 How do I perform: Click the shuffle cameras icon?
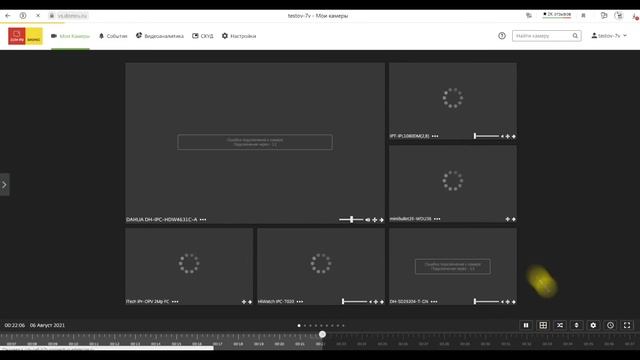click(560, 325)
